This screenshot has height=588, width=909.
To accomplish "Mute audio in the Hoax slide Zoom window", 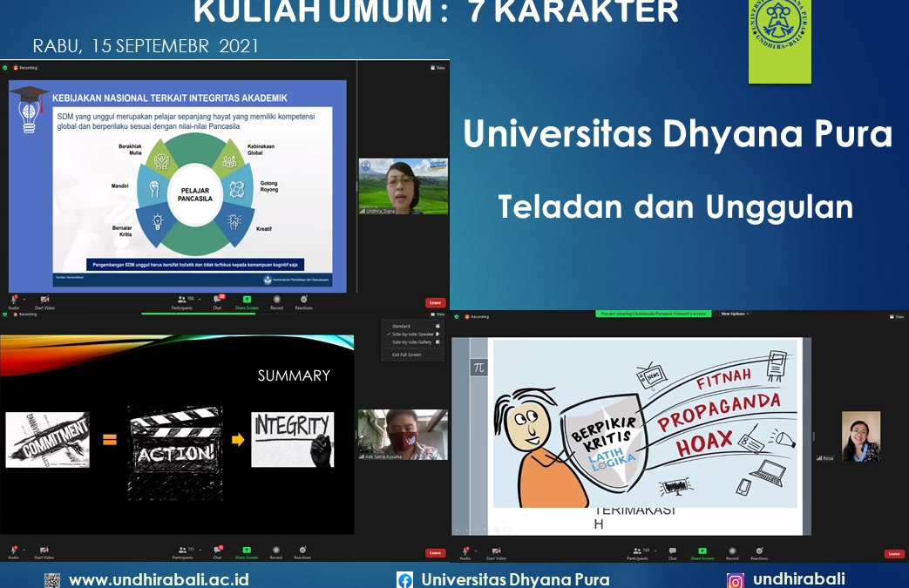I will (x=465, y=553).
